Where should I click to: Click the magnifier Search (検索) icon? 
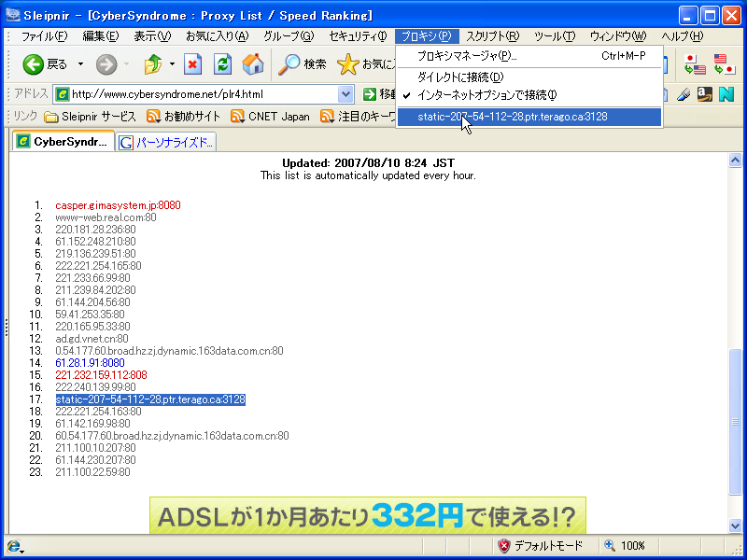(289, 64)
